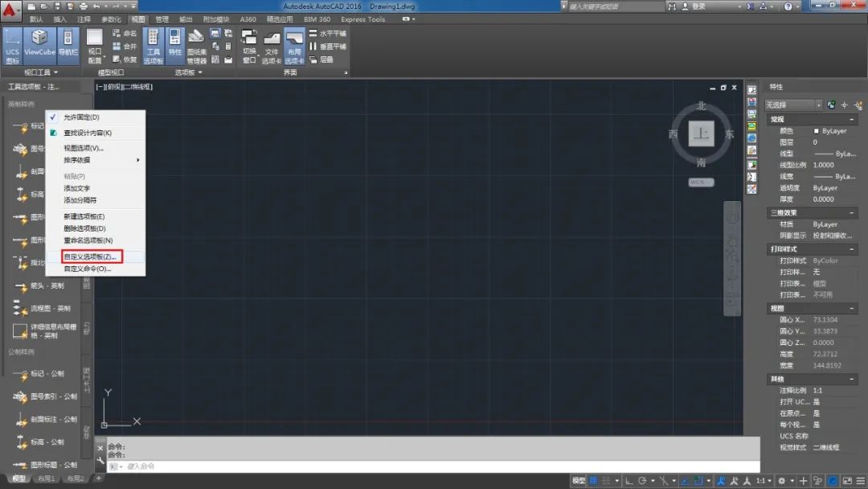
Task: Switch to the 管理 ribbon tab
Action: pos(162,19)
